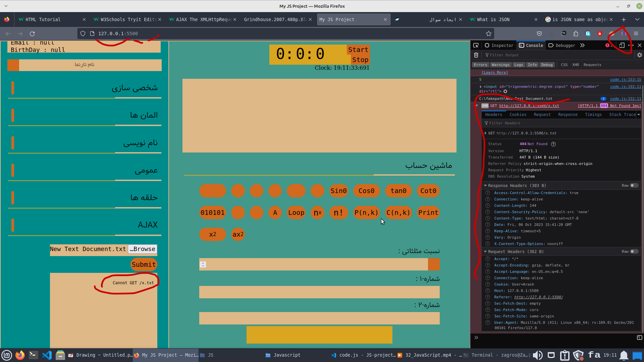This screenshot has height=362, width=644.
Task: Switch to the Debugger tab
Action: pyautogui.click(x=562, y=45)
